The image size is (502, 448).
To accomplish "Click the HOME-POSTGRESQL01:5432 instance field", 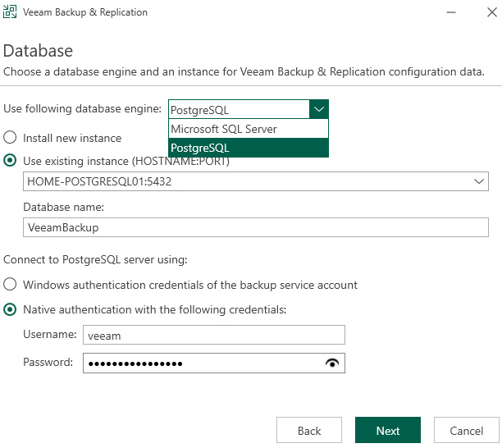I will [256, 181].
